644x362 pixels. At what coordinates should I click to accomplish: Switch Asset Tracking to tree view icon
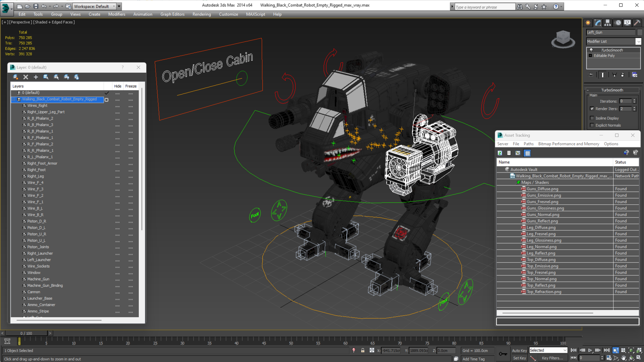518,153
